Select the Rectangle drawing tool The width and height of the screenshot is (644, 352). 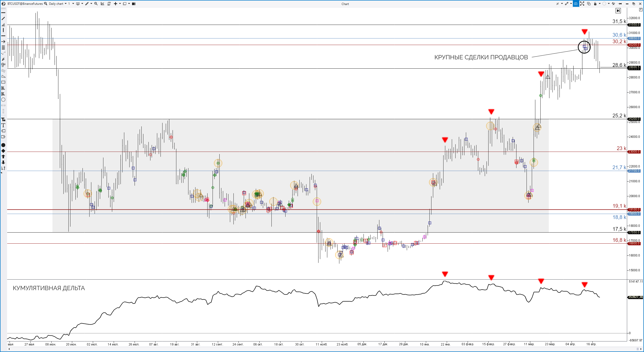click(x=3, y=82)
